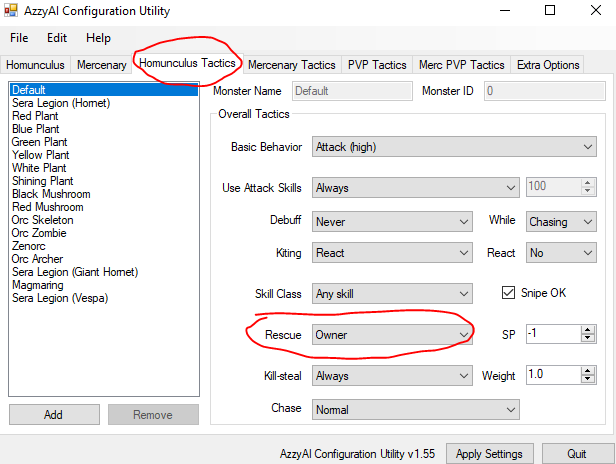616x464 pixels.
Task: Toggle the Snipe OK checkbox
Action: (508, 293)
